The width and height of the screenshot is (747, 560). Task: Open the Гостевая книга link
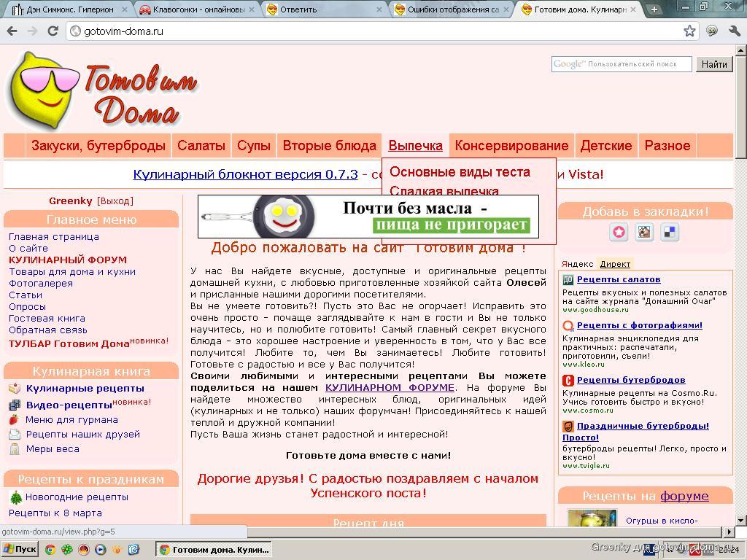(47, 319)
